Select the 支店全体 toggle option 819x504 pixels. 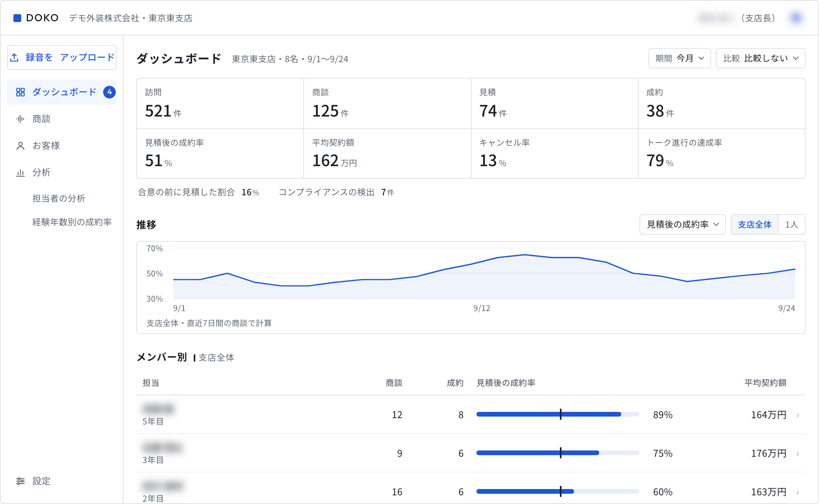755,224
